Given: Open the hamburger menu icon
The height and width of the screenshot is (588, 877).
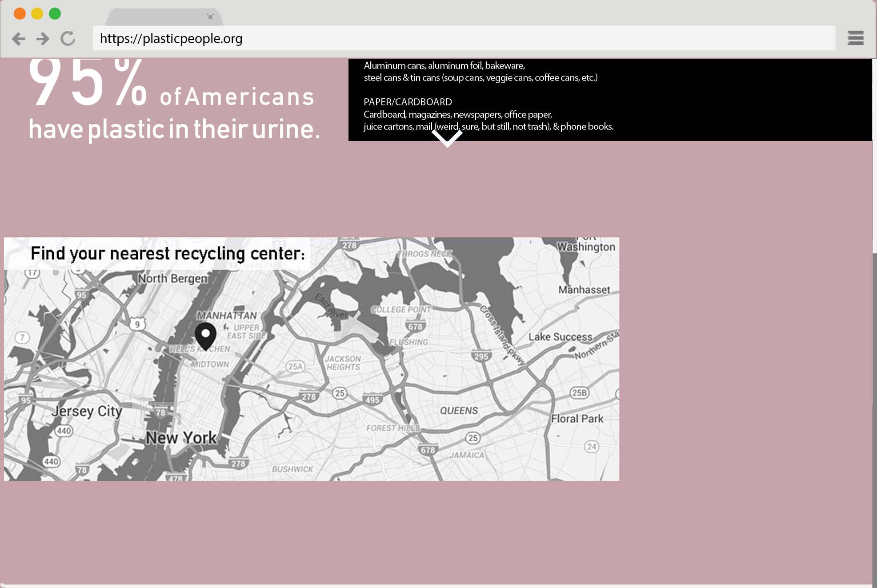Looking at the screenshot, I should point(855,38).
